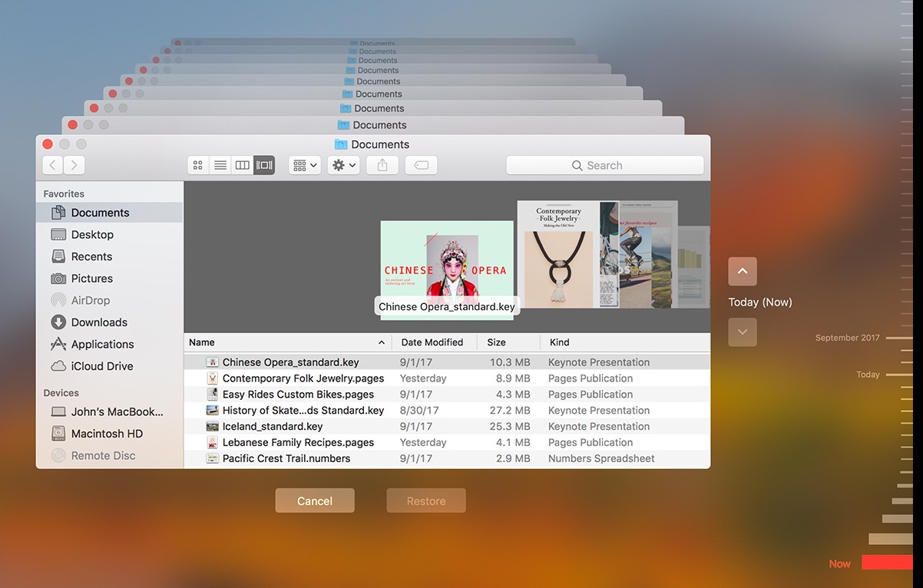This screenshot has height=588, width=923.
Task: Click the Easy Rides Custom Bikes.pages icon
Action: (x=213, y=395)
